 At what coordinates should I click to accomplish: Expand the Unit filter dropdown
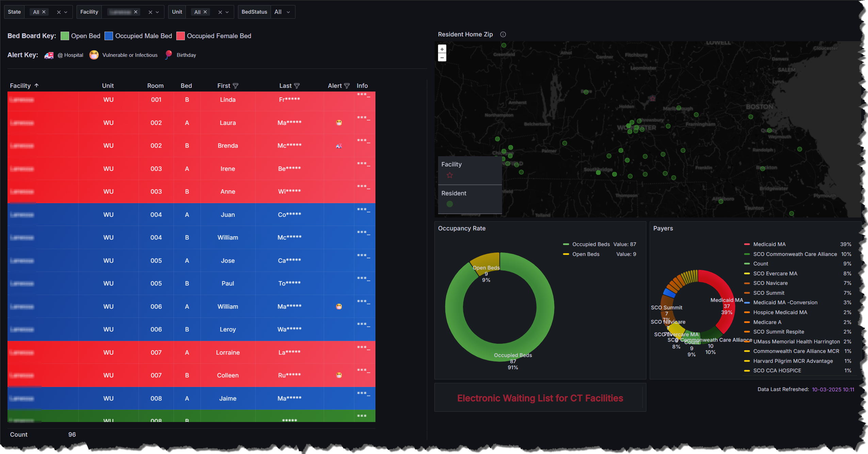[x=227, y=12]
